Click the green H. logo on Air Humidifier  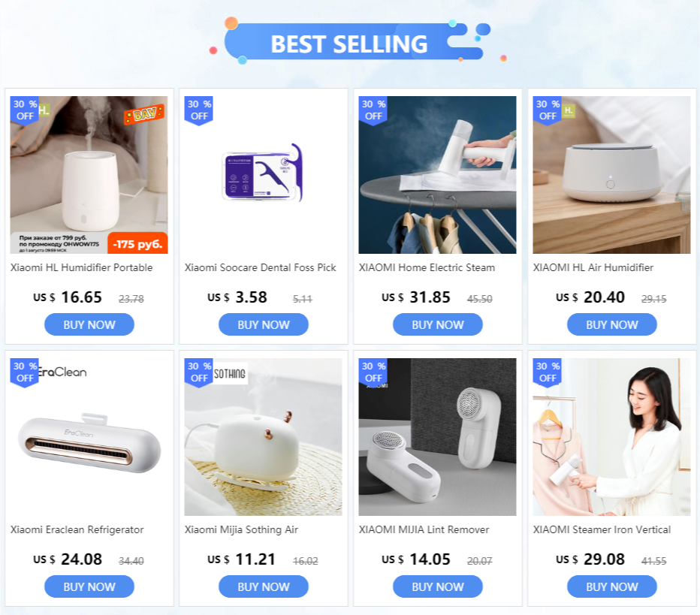(569, 110)
